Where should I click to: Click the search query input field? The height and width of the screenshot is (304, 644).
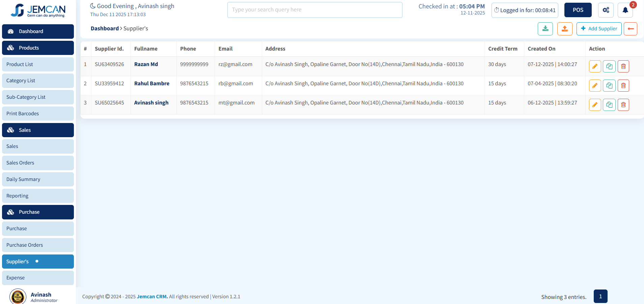point(314,10)
